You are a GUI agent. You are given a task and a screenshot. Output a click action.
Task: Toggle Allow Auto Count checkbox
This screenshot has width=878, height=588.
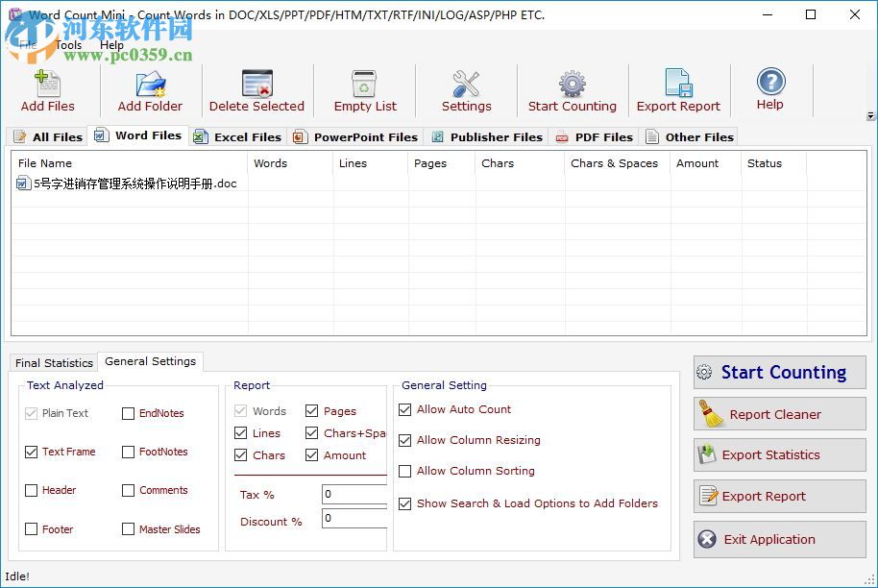(404, 409)
